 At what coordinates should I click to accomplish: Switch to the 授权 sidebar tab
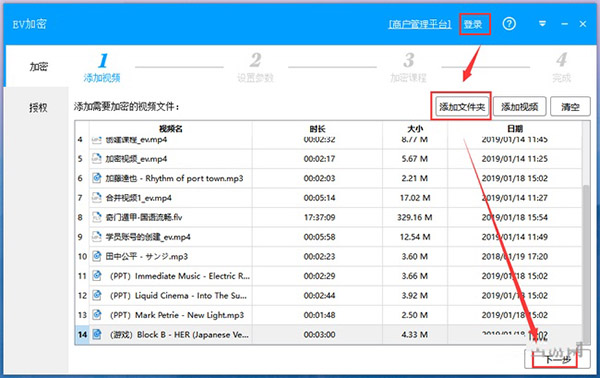38,108
